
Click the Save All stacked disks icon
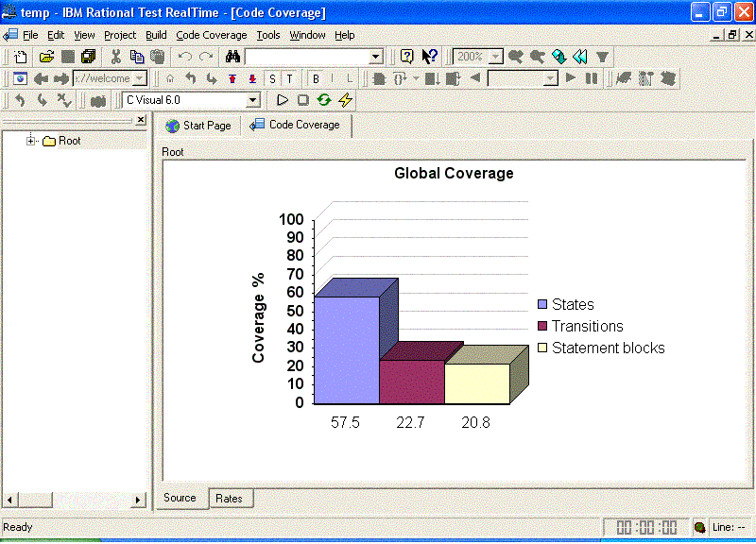tap(89, 57)
